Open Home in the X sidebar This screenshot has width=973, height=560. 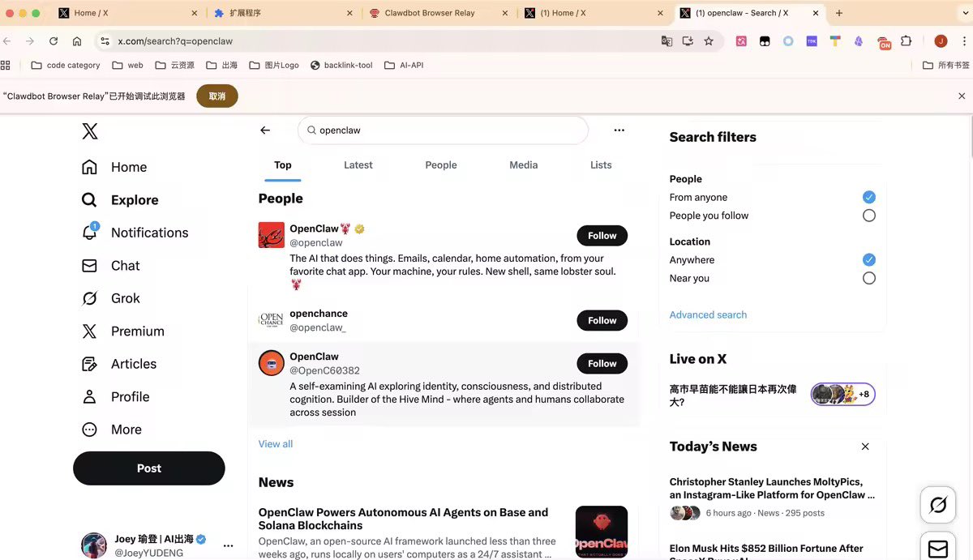pyautogui.click(x=115, y=167)
